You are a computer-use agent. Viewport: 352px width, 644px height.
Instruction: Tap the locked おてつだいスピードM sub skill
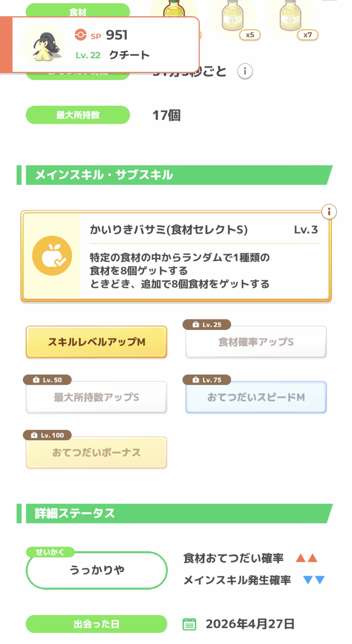[x=256, y=397]
